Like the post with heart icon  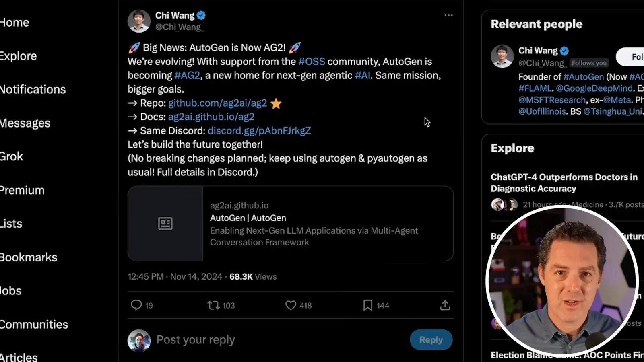291,305
